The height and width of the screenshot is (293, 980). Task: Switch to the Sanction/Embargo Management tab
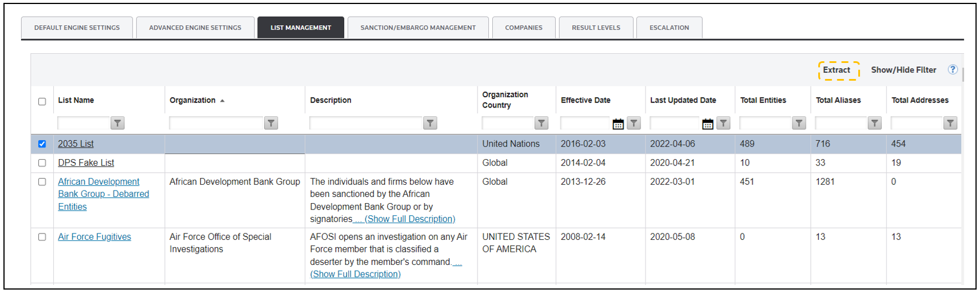(418, 27)
